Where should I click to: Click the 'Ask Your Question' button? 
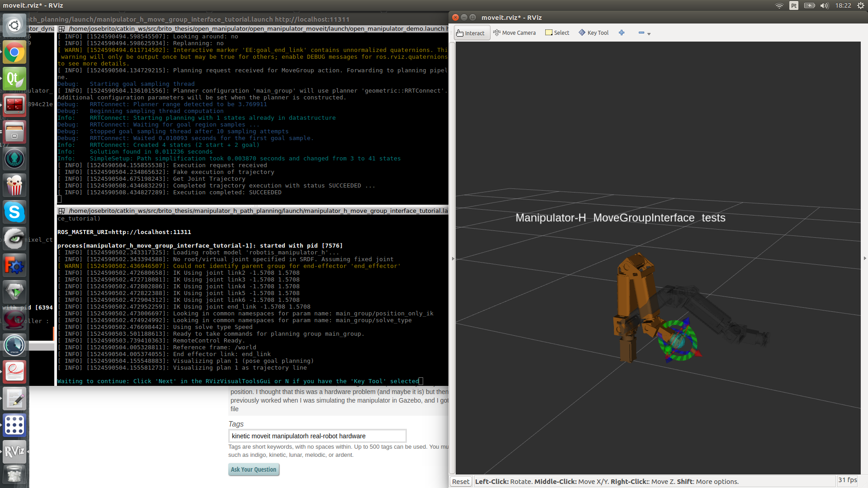pyautogui.click(x=253, y=469)
